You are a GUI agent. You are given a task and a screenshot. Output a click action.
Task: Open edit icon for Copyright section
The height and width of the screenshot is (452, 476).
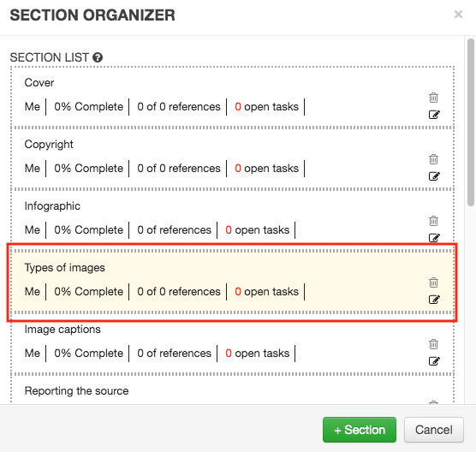point(434,176)
